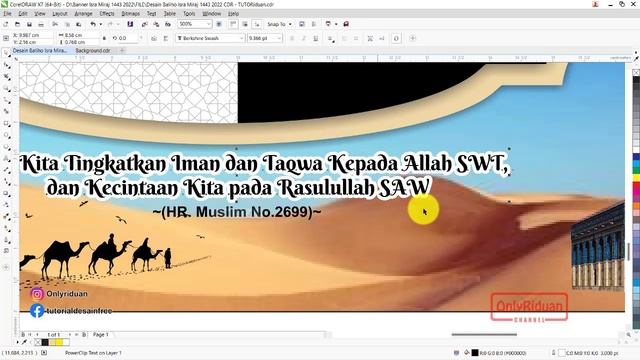Image resolution: width=640 pixels, height=360 pixels.
Task: Open the Layout menu
Action: pyautogui.click(x=60, y=13)
